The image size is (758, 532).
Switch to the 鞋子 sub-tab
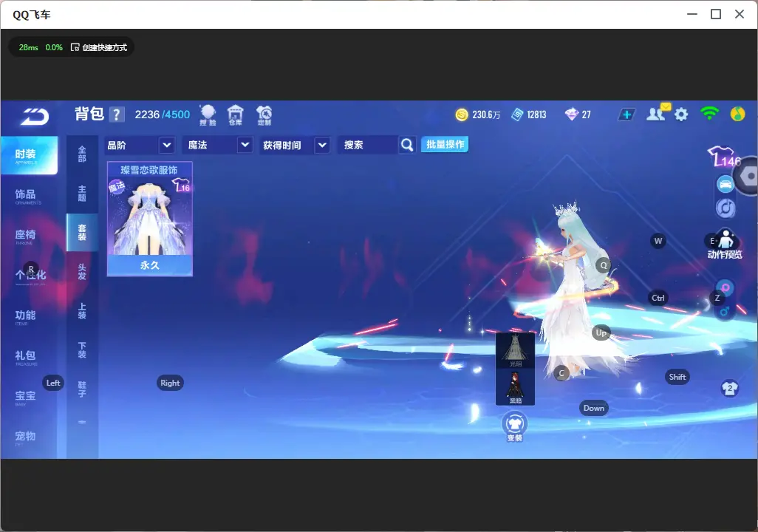pyautogui.click(x=82, y=389)
